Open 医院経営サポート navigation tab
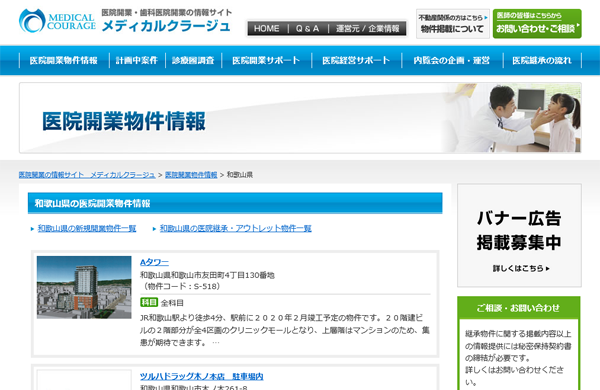Image resolution: width=600 pixels, height=390 pixels. 356,60
